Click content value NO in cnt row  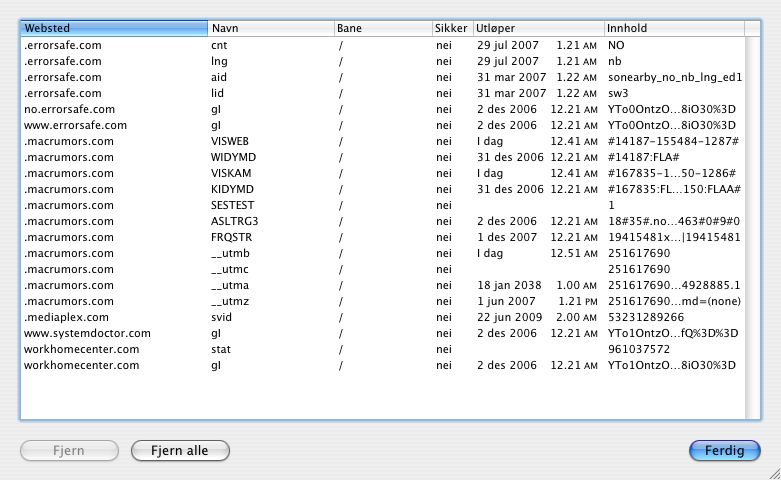(x=616, y=45)
